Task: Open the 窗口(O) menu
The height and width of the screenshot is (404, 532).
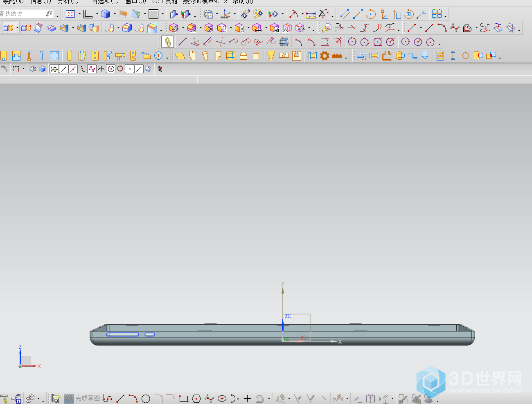Action: [135, 2]
